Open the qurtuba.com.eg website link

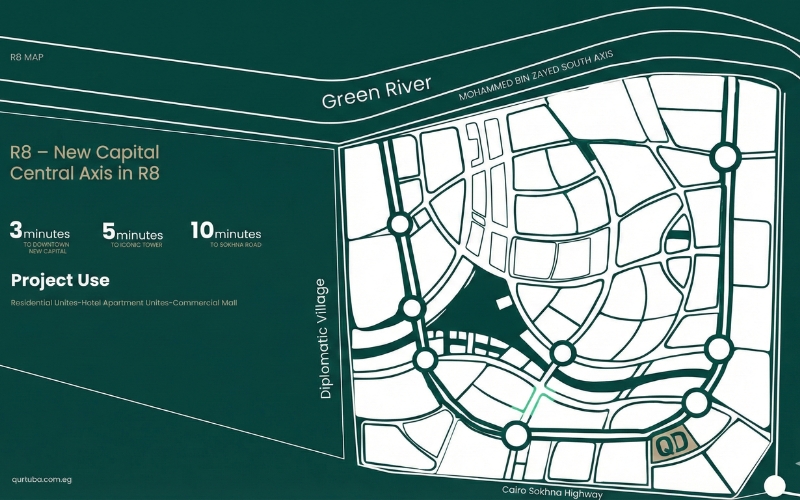(41, 481)
